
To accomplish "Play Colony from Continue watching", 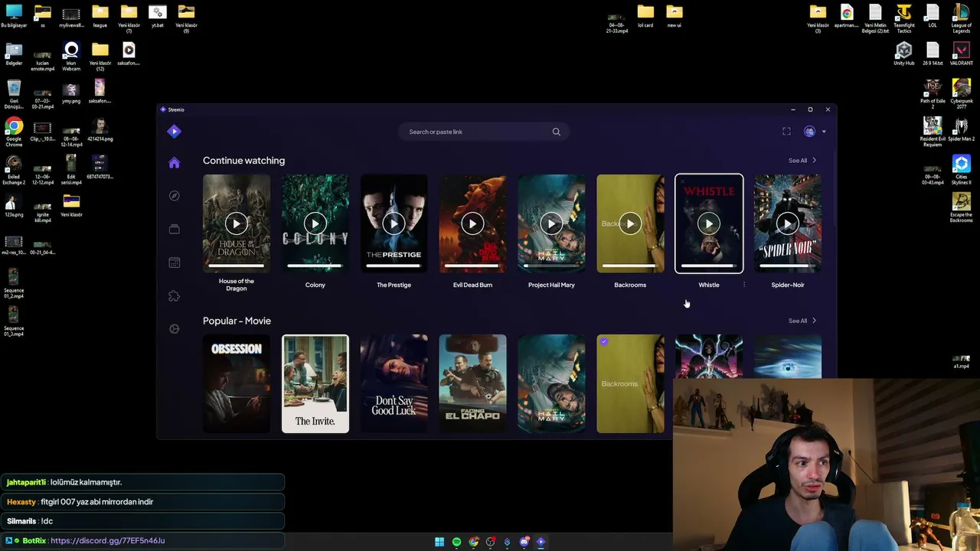I will pos(315,223).
